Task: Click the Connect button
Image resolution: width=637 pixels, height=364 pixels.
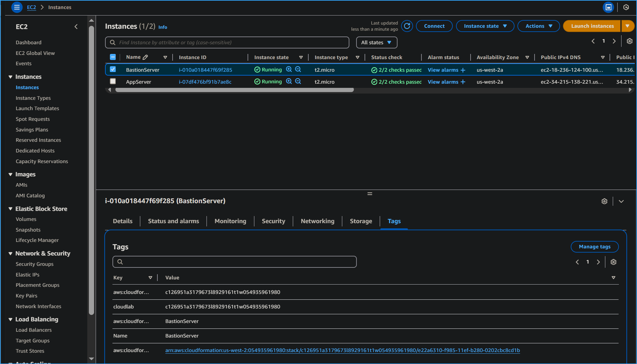Action: point(434,26)
